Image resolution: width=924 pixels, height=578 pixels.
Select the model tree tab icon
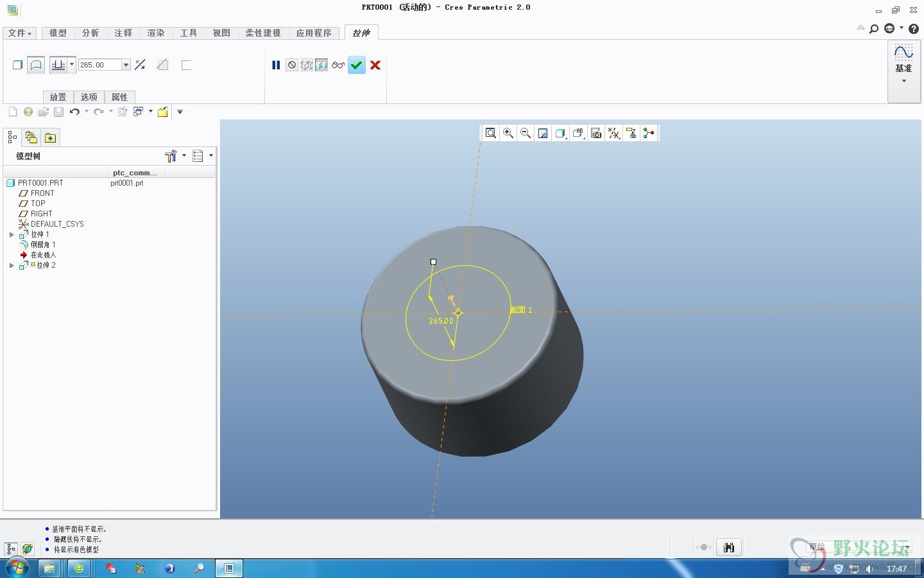coord(12,137)
